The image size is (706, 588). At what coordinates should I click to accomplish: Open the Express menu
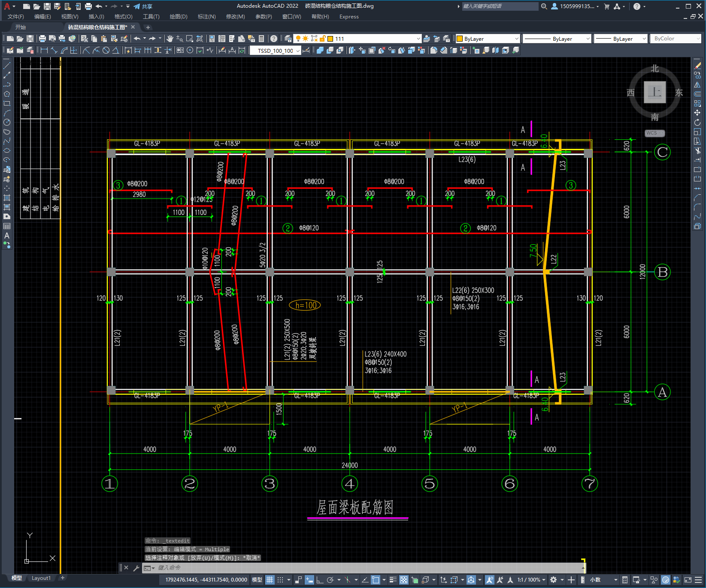(349, 17)
